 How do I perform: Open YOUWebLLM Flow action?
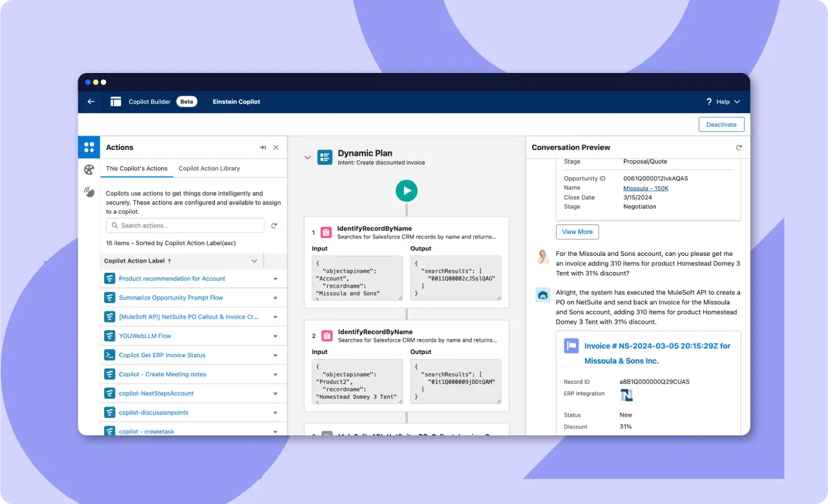pyautogui.click(x=145, y=336)
